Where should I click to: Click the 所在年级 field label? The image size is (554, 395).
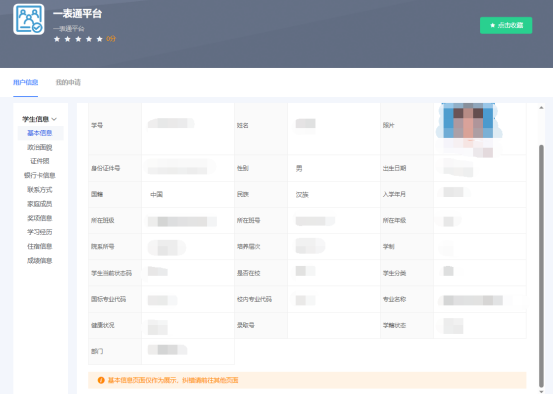(394, 220)
